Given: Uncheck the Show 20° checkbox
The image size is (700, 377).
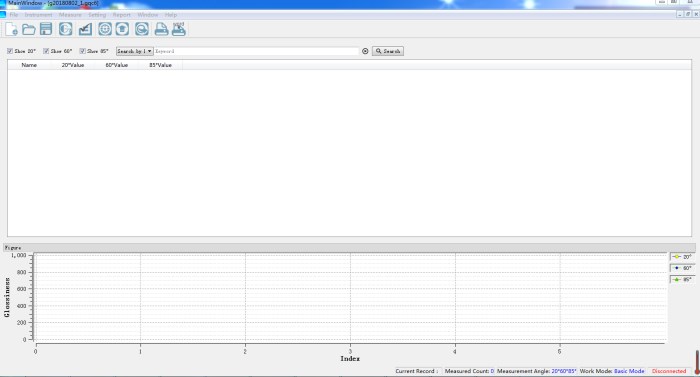Looking at the screenshot, I should 10,51.
